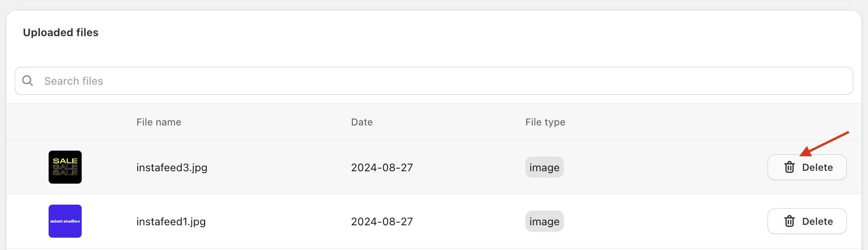This screenshot has width=868, height=250.
Task: Click the File name column header
Action: click(159, 122)
